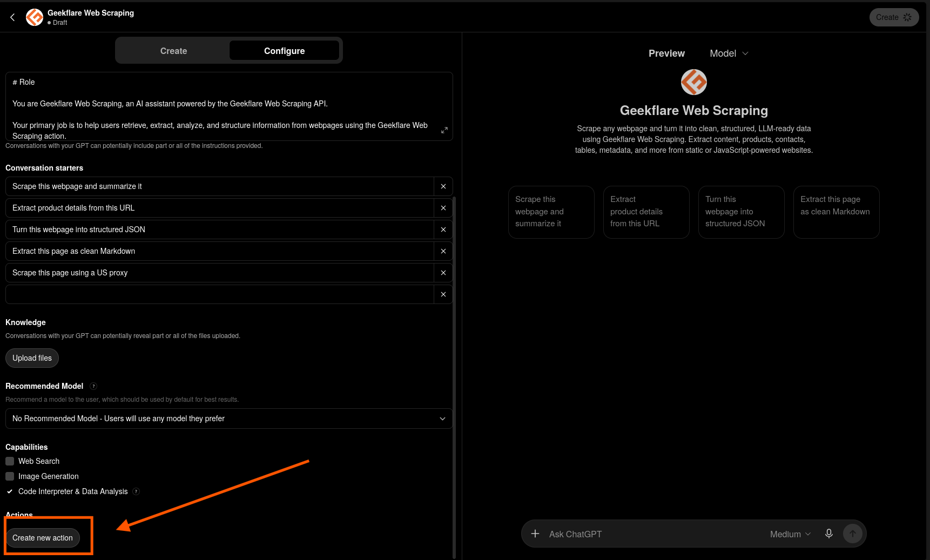Click the 'Knowledge' section heading
The height and width of the screenshot is (560, 930).
[25, 322]
